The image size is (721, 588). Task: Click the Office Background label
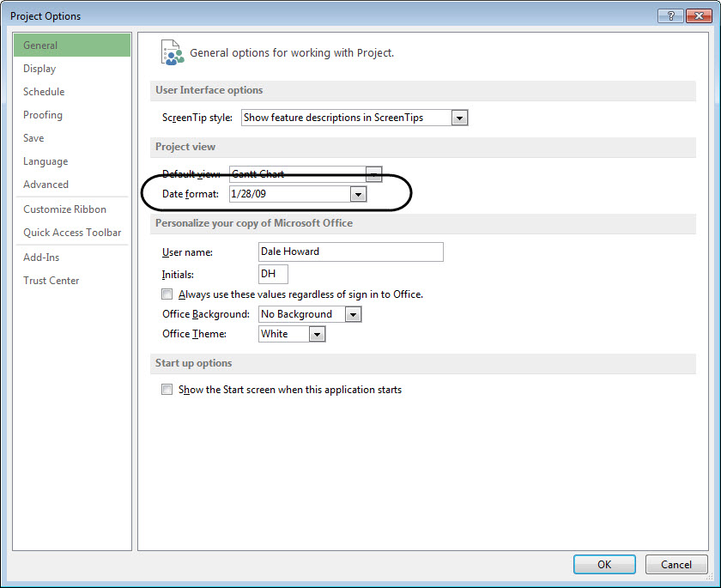(x=206, y=314)
